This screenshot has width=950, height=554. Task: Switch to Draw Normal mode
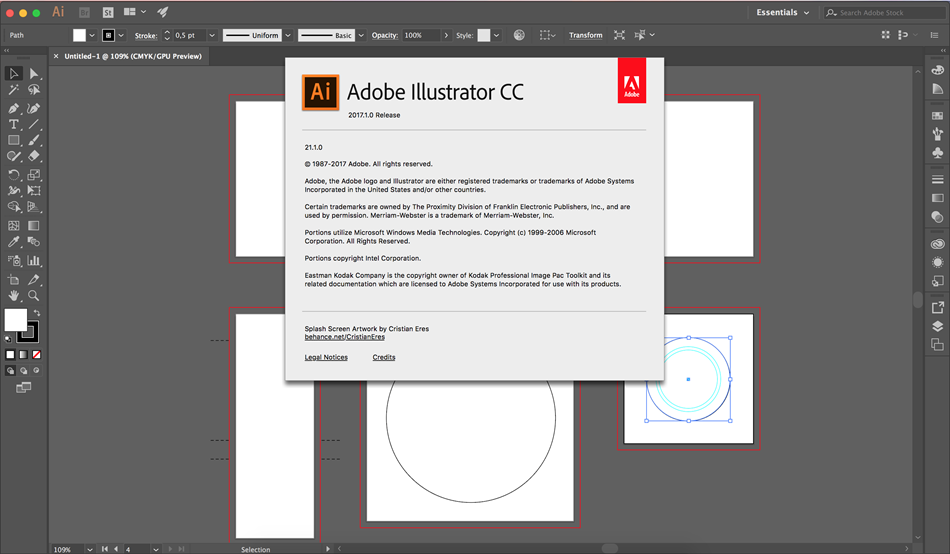[x=10, y=370]
